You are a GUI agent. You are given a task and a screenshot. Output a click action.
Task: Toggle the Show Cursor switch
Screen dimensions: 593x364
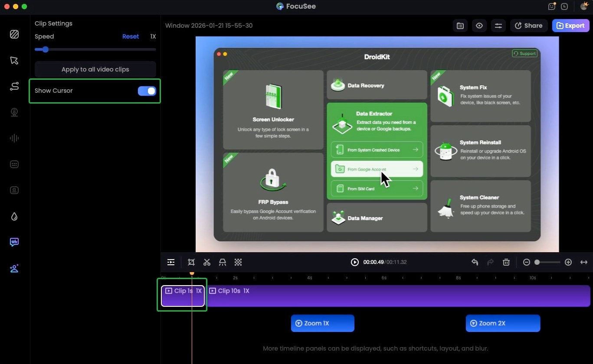click(147, 91)
